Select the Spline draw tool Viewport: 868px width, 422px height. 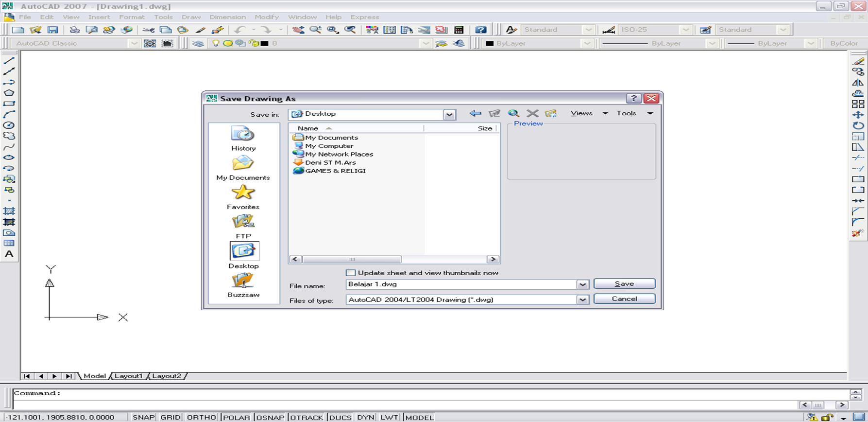pos(9,147)
